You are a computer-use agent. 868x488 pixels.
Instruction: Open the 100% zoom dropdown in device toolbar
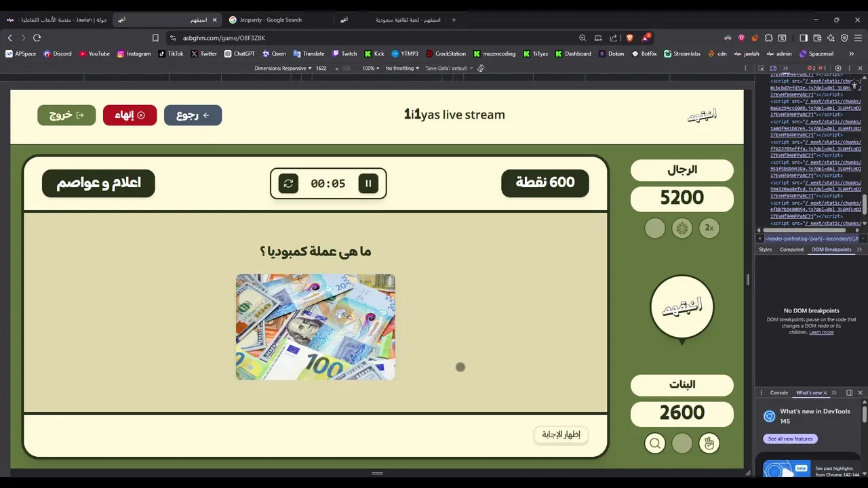pyautogui.click(x=370, y=68)
